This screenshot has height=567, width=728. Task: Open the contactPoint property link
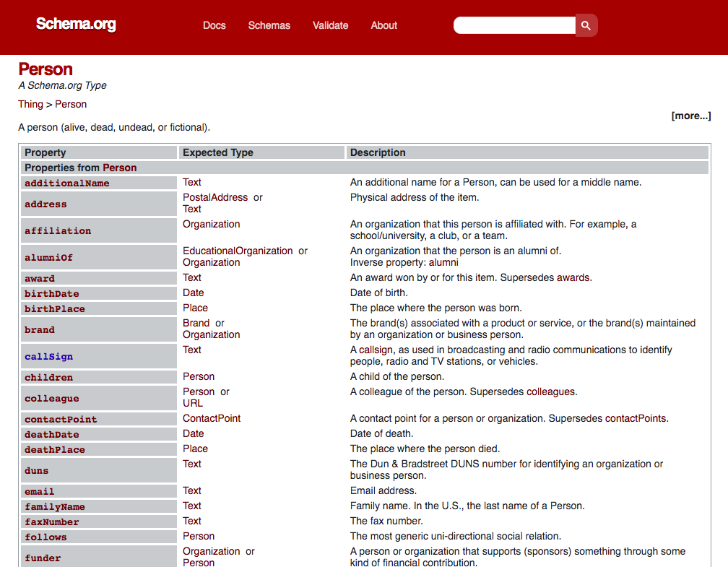pos(61,420)
